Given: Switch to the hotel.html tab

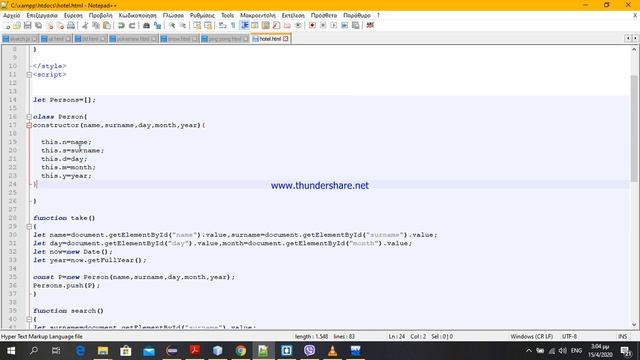Looking at the screenshot, I should [270, 39].
